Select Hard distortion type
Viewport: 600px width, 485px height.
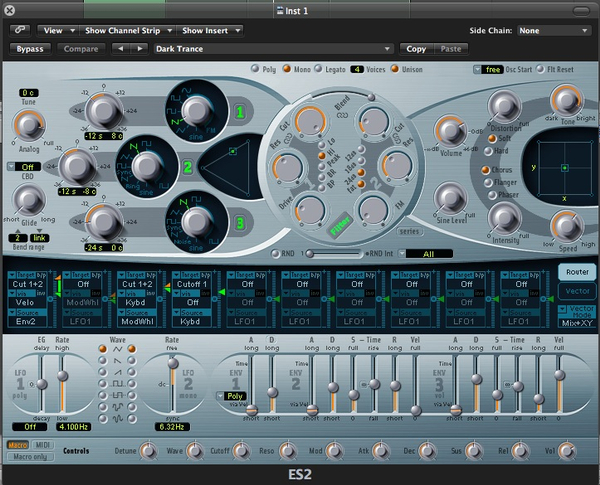pyautogui.click(x=488, y=151)
